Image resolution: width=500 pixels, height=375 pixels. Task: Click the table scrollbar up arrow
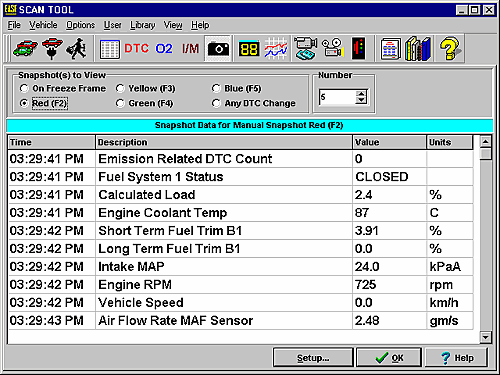(x=485, y=142)
